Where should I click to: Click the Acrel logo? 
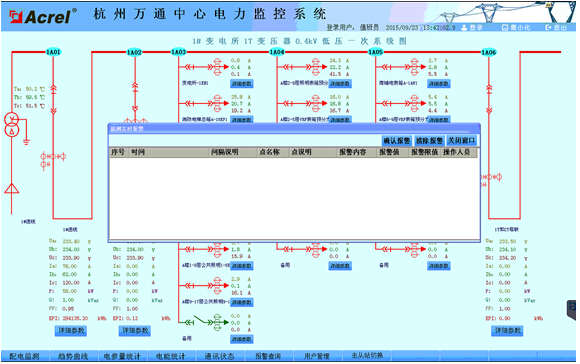coord(43,16)
